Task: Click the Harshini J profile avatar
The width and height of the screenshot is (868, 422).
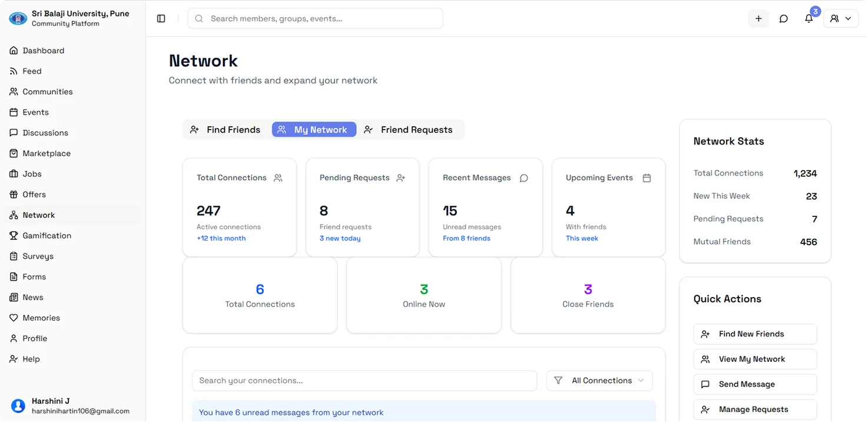Action: (x=18, y=405)
